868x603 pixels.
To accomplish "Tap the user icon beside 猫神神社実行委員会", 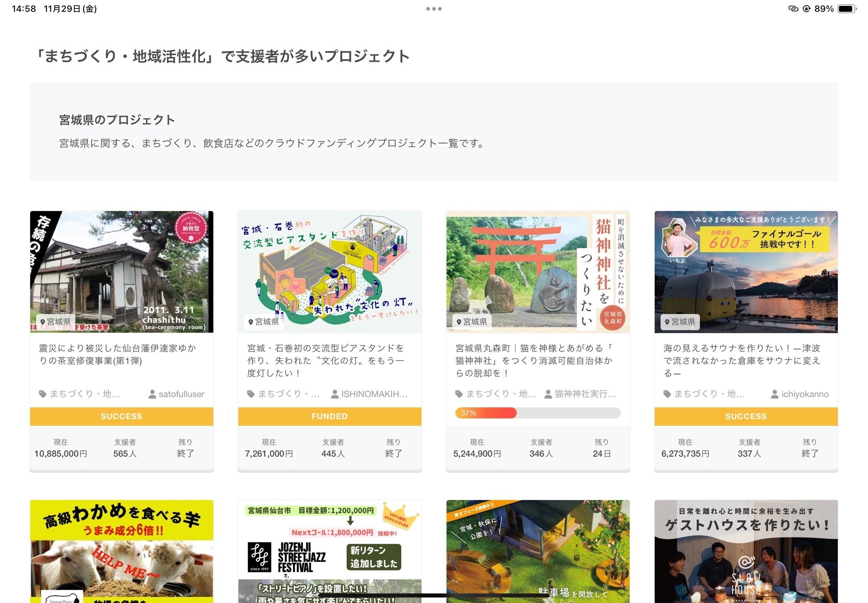I will (x=548, y=394).
